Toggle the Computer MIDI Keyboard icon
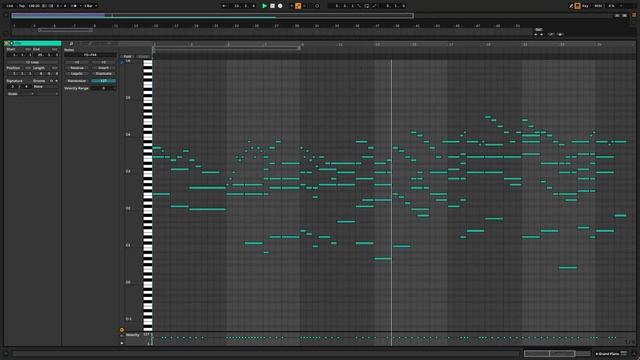The width and height of the screenshot is (640, 360). tap(578, 6)
